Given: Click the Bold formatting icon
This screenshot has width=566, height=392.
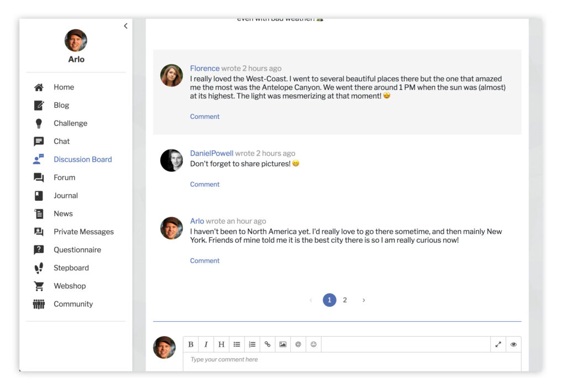Looking at the screenshot, I should tap(191, 344).
